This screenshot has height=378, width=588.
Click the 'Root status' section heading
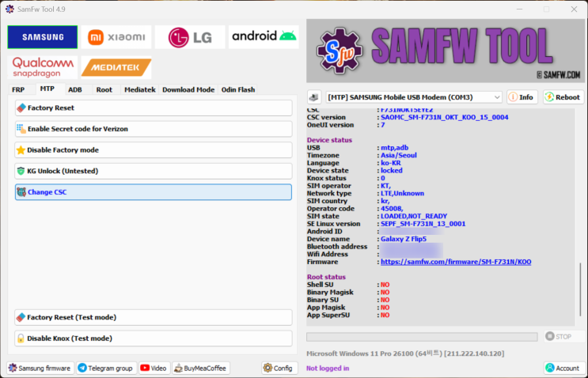point(326,278)
